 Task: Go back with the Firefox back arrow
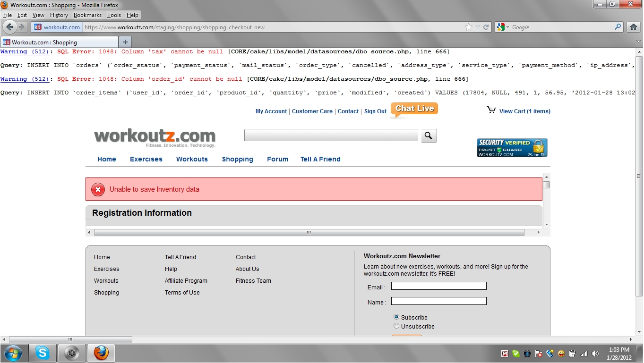[x=10, y=27]
